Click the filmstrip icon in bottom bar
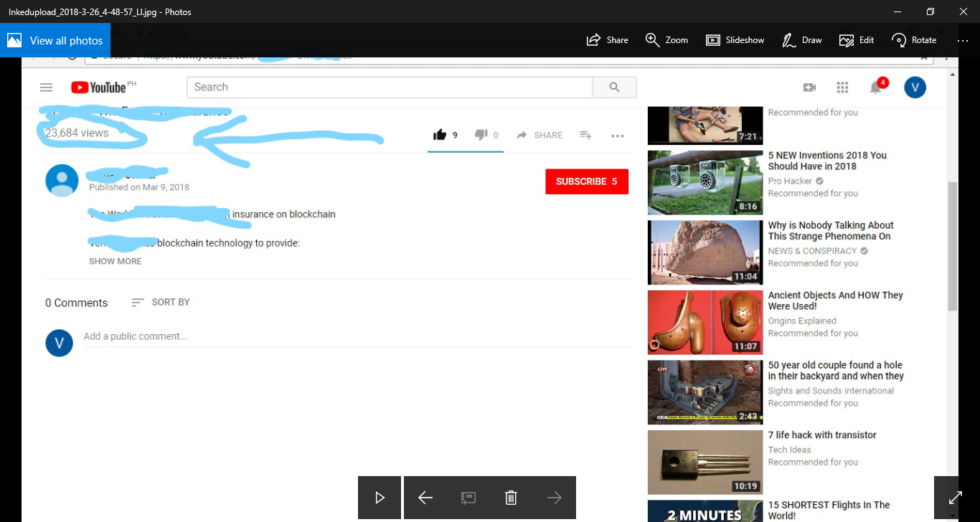 click(x=468, y=498)
